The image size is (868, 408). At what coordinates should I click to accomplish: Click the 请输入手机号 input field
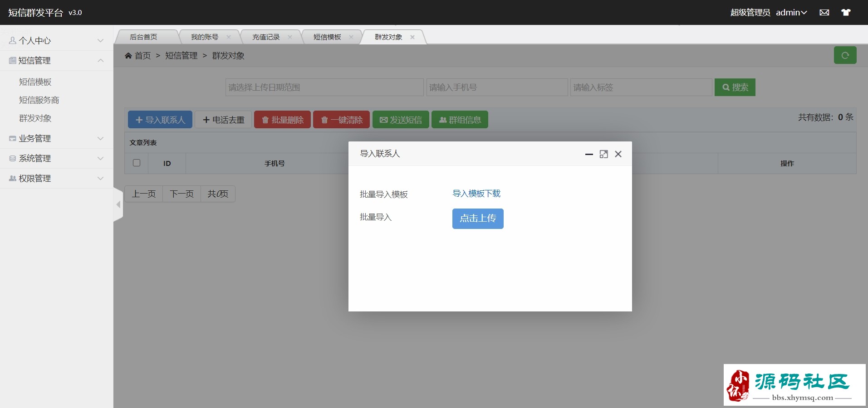point(497,87)
